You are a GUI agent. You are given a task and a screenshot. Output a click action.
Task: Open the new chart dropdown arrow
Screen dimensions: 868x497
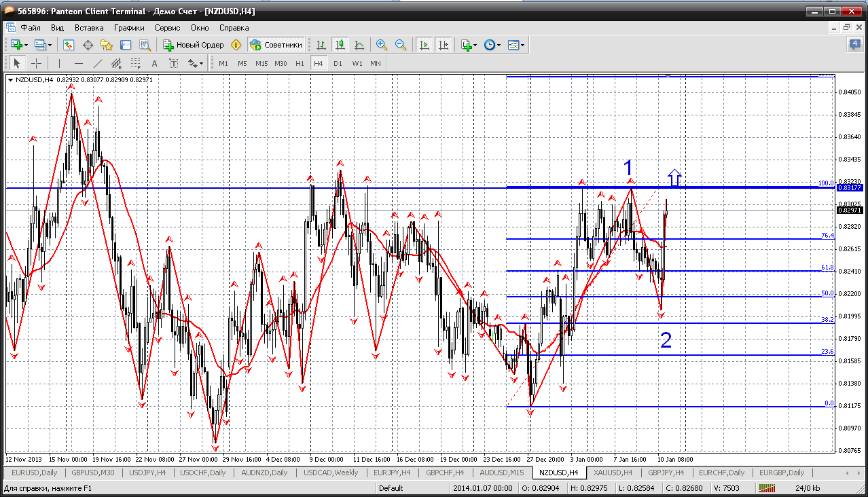pos(26,45)
